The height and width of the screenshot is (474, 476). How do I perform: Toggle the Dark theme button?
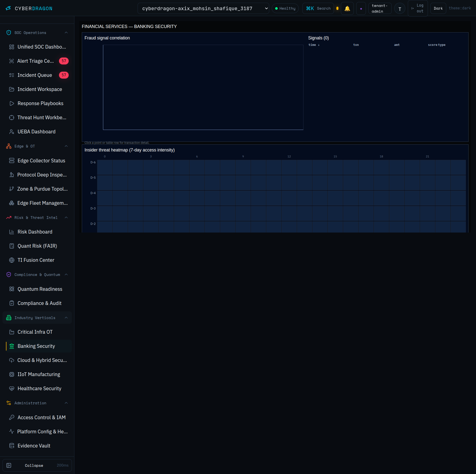pos(438,8)
